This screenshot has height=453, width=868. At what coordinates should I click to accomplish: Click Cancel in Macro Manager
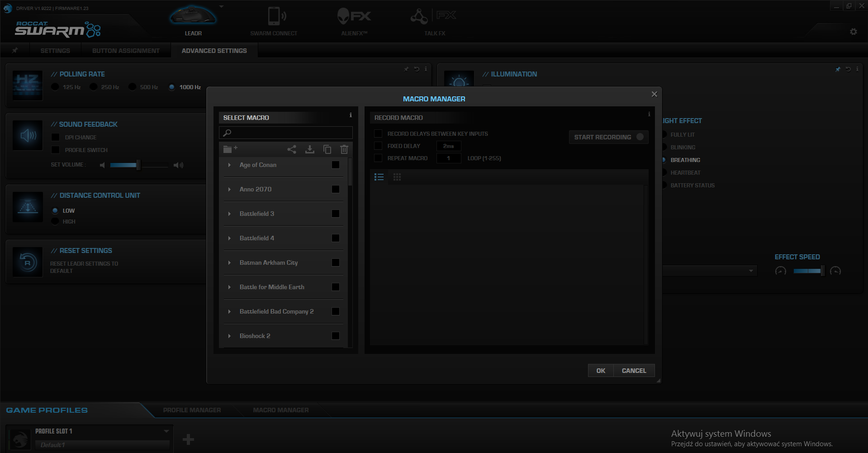(634, 371)
